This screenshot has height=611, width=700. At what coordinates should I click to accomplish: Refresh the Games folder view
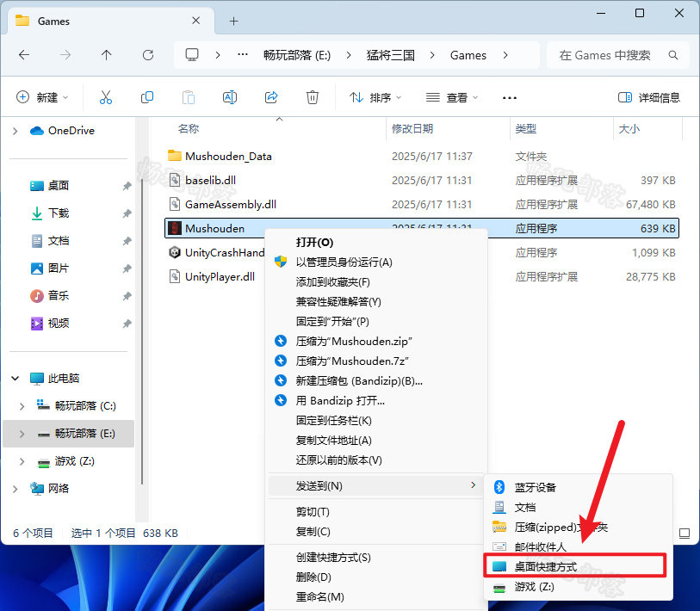[148, 55]
